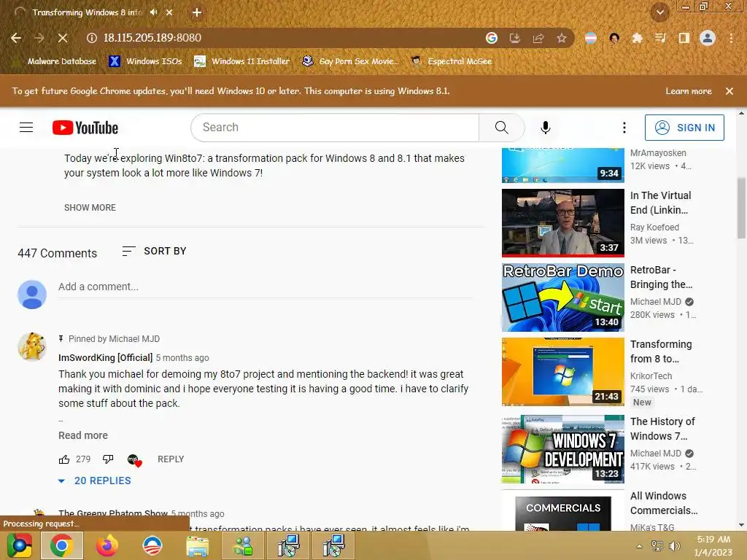This screenshot has width=747, height=560.
Task: Dislike the pinned comment
Action: pos(108,459)
